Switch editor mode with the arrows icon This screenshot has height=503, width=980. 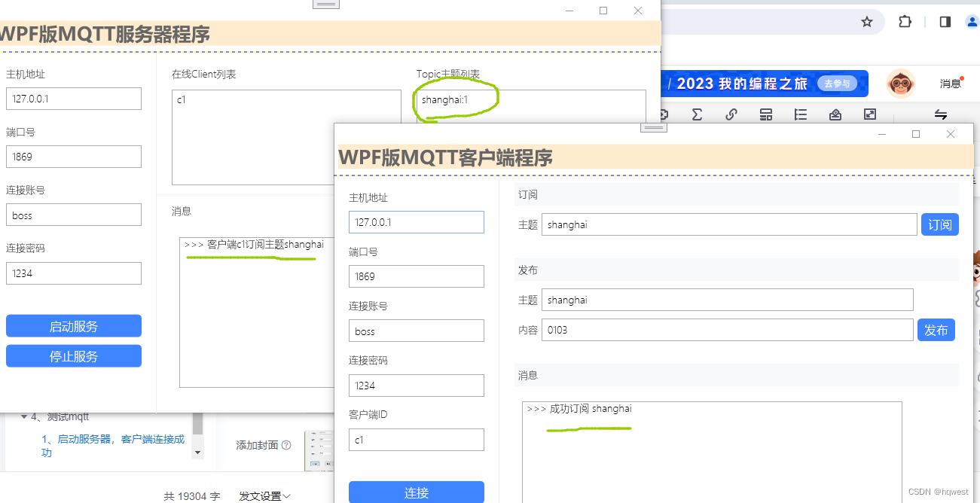click(x=941, y=114)
